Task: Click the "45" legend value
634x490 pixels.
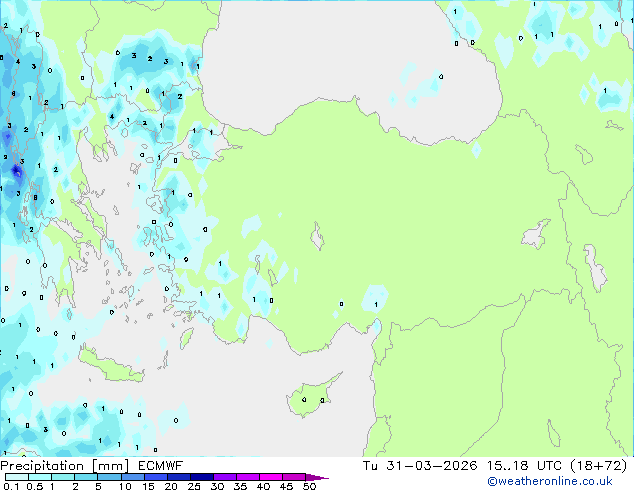Action: [286, 486]
